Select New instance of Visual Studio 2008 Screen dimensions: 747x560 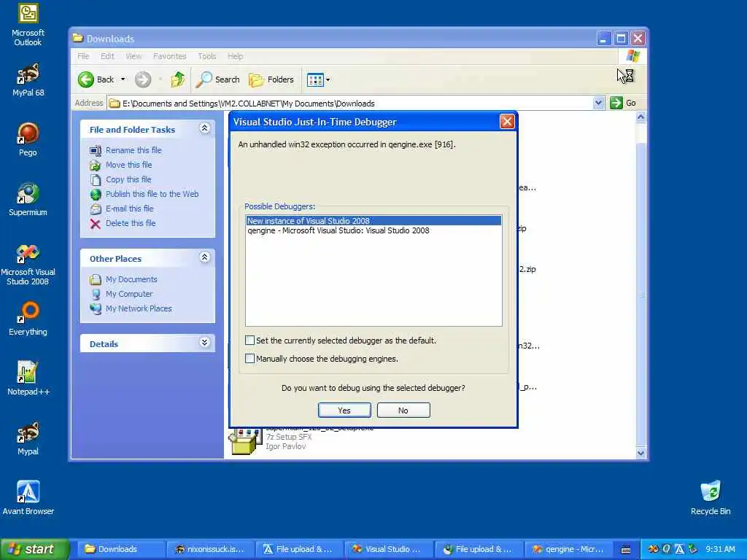(x=373, y=221)
